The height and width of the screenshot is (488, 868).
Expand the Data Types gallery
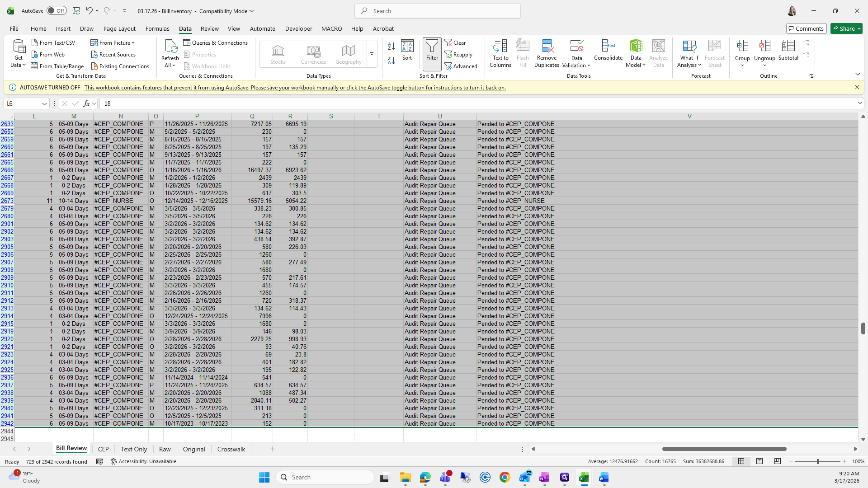coord(372,54)
